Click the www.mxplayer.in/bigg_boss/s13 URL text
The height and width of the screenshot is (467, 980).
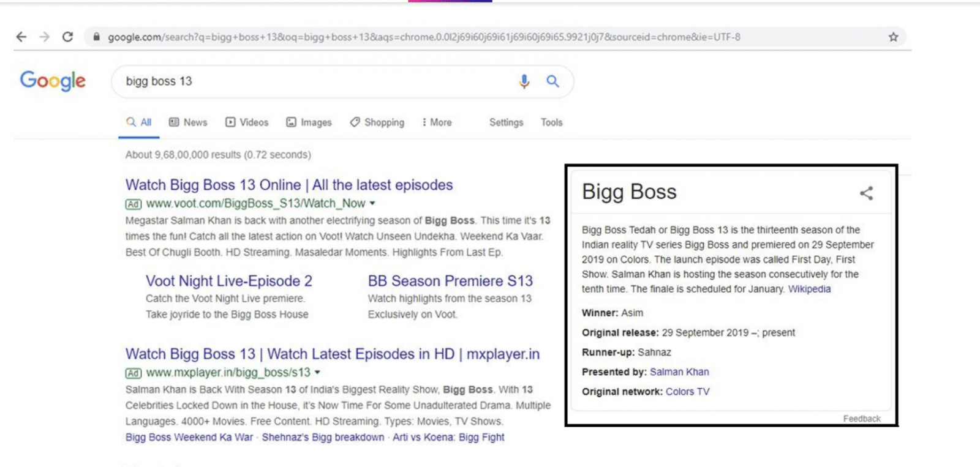pos(228,372)
